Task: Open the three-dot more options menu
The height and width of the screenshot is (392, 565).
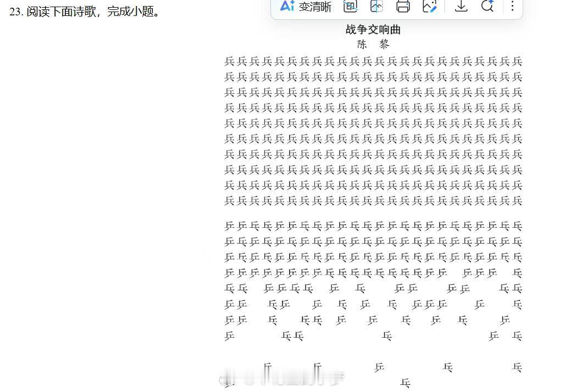Action: tap(512, 7)
